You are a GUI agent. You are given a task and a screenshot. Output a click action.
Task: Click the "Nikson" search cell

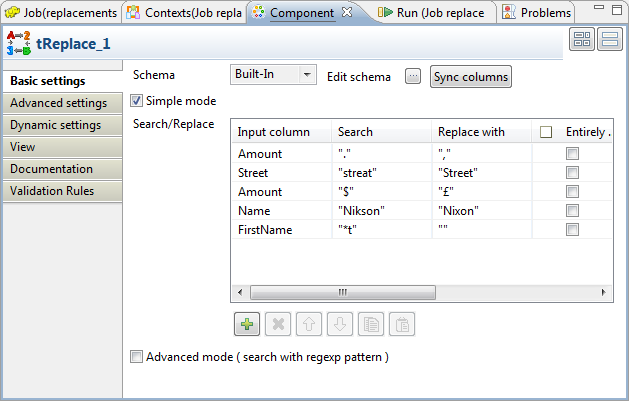[x=382, y=210]
